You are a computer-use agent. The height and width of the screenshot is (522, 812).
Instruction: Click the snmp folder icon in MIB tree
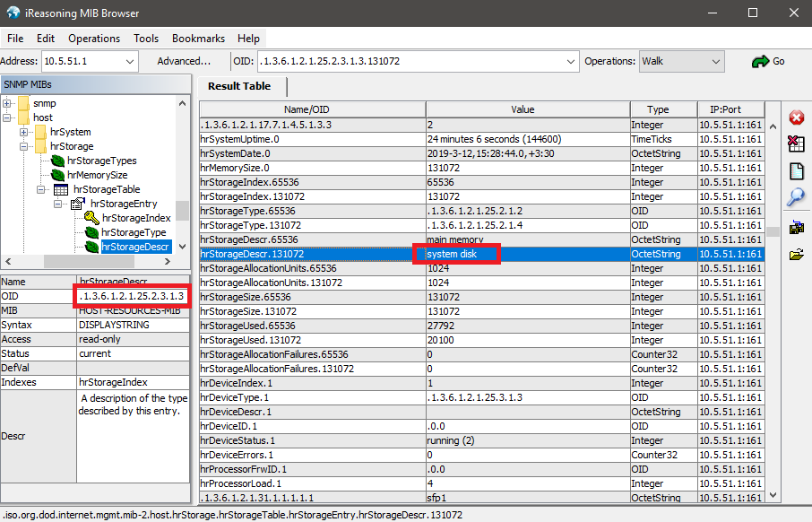point(24,103)
